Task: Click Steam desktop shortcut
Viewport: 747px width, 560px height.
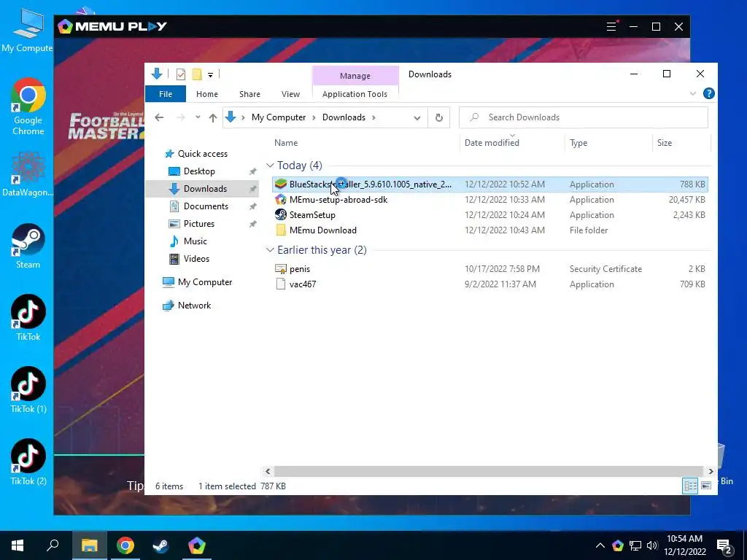Action: click(x=28, y=246)
